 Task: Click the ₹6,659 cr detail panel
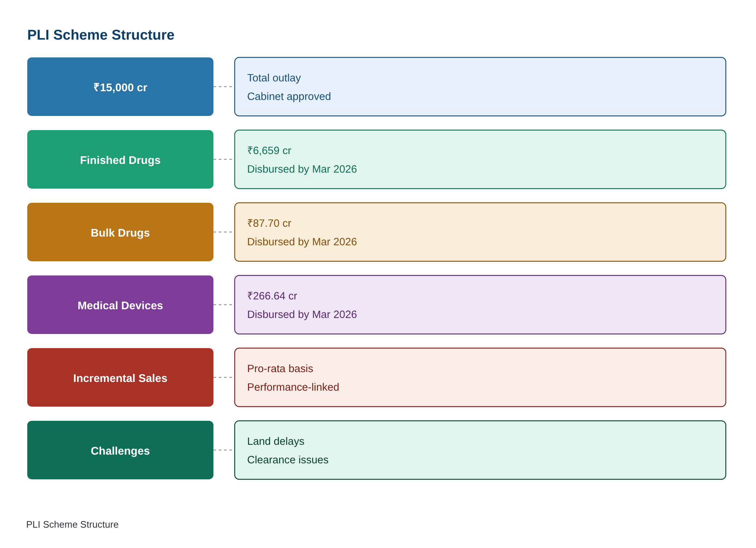pyautogui.click(x=480, y=159)
